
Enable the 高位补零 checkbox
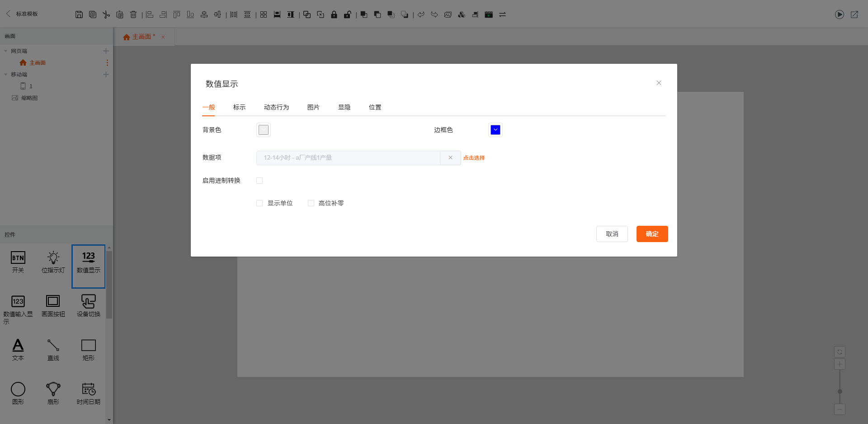click(x=311, y=203)
